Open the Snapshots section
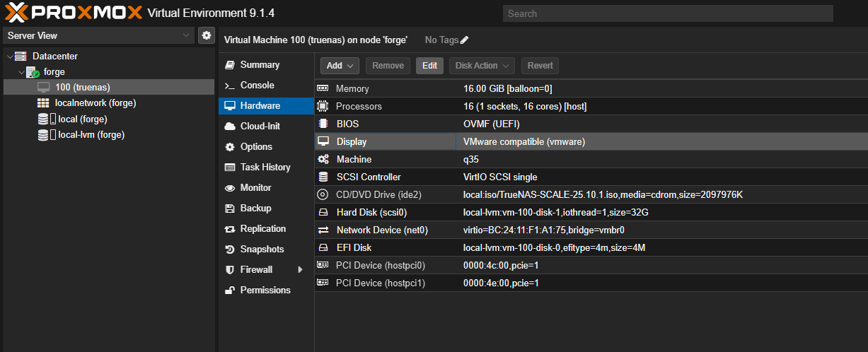The width and height of the screenshot is (868, 352). click(x=261, y=250)
